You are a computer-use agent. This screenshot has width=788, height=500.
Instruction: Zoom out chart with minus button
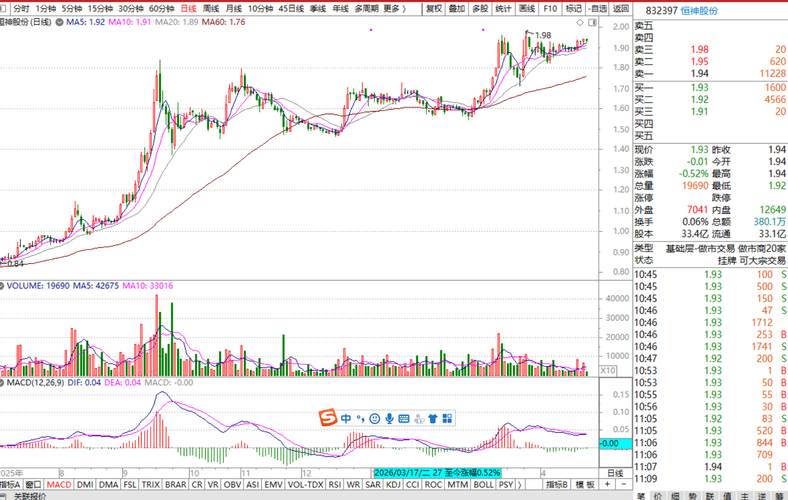point(624,484)
